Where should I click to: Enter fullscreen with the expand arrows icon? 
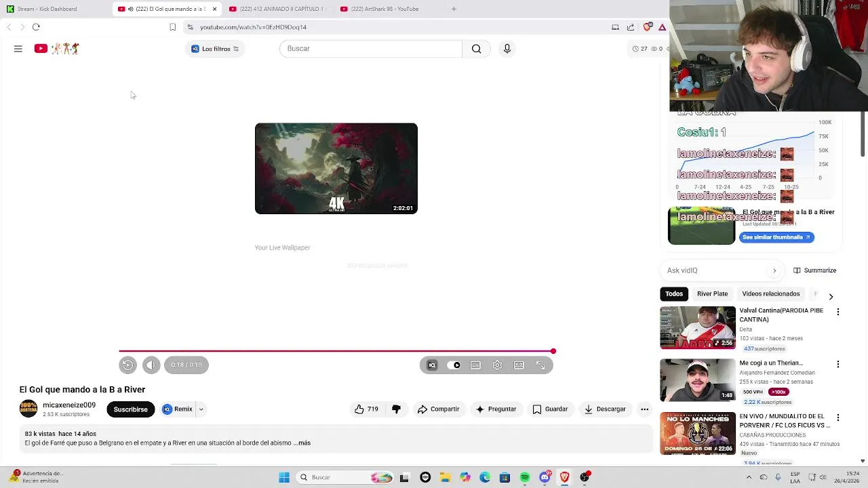coord(540,365)
